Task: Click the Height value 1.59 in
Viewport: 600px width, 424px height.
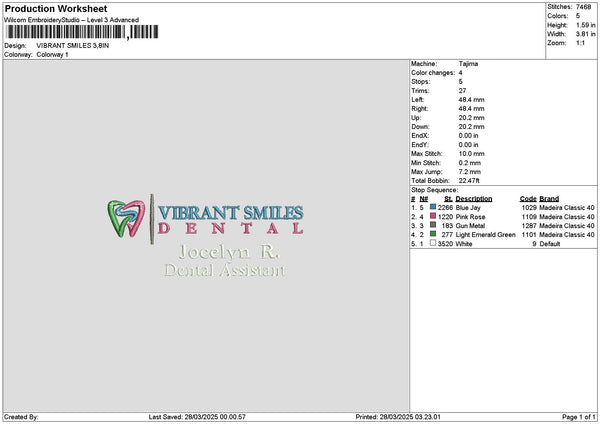Action: coord(585,25)
